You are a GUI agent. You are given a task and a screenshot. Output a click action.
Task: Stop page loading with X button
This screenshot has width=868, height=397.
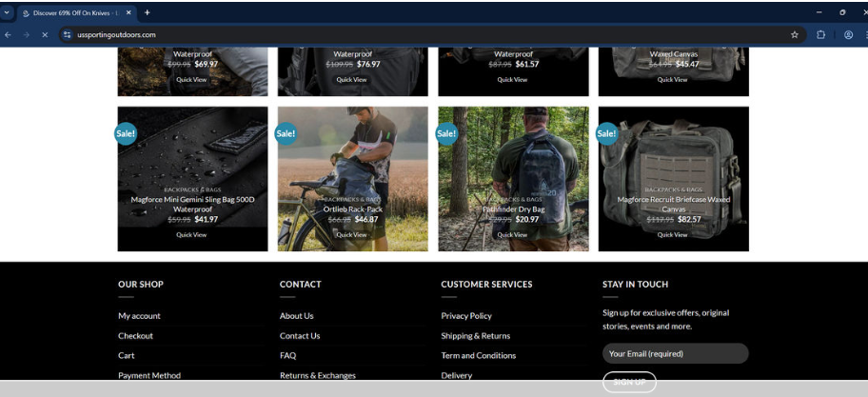click(44, 34)
